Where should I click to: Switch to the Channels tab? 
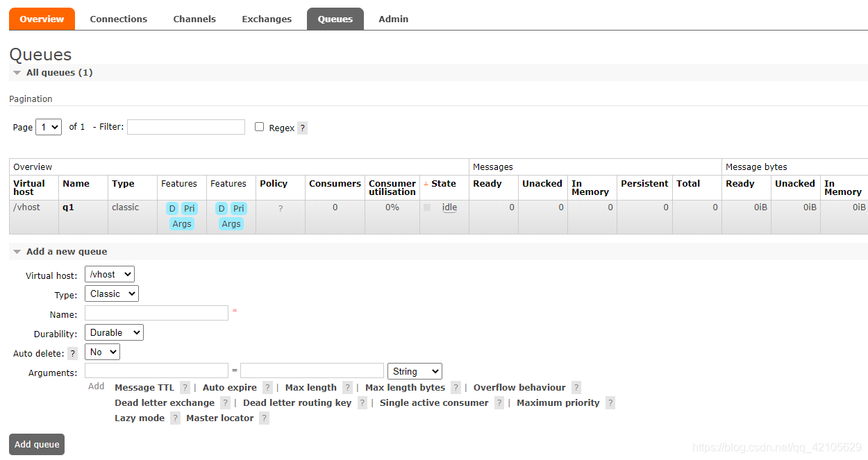click(x=194, y=19)
